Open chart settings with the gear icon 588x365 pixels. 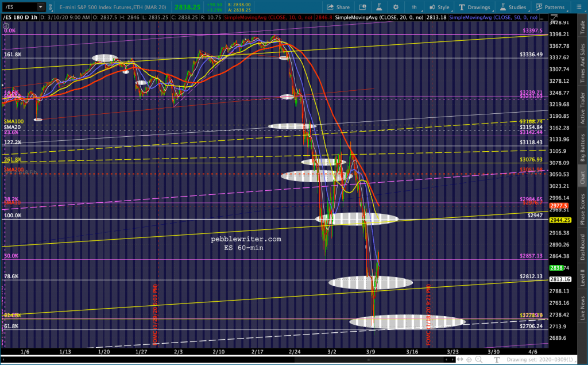[396, 7]
